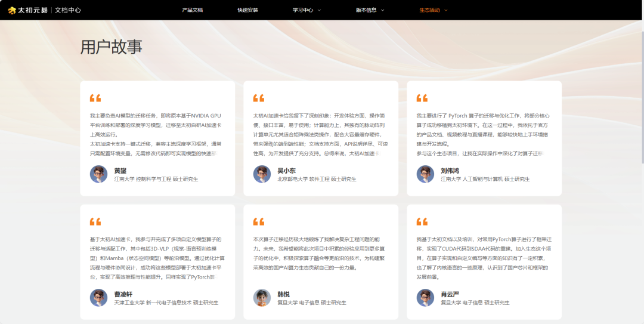Viewport: 644px width, 324px height.
Task: Click the orange quote mark in 黄鋆's card
Action: pyautogui.click(x=95, y=98)
